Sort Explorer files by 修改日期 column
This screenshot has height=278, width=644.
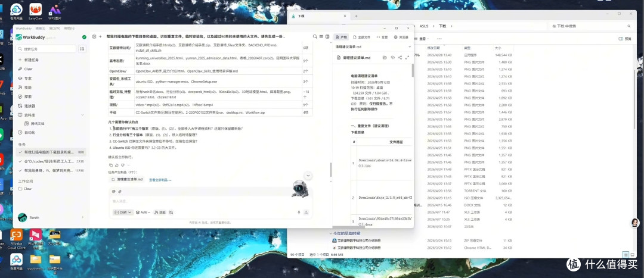(434, 48)
